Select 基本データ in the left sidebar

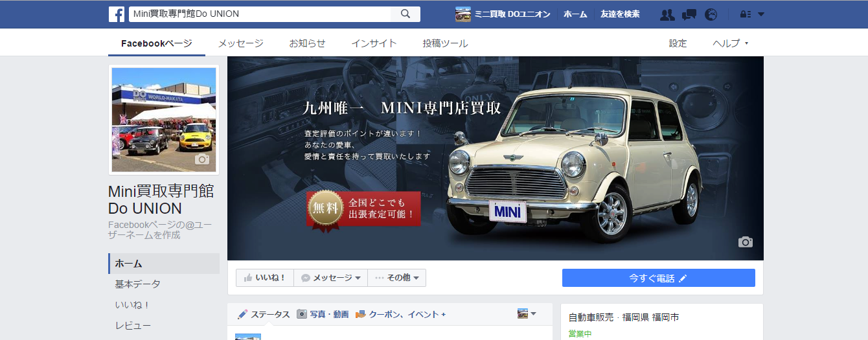tap(138, 284)
